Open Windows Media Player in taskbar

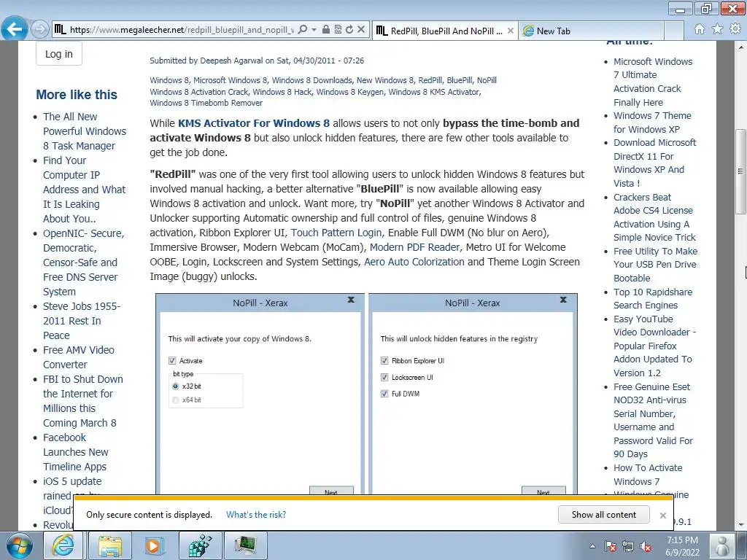coord(155,545)
